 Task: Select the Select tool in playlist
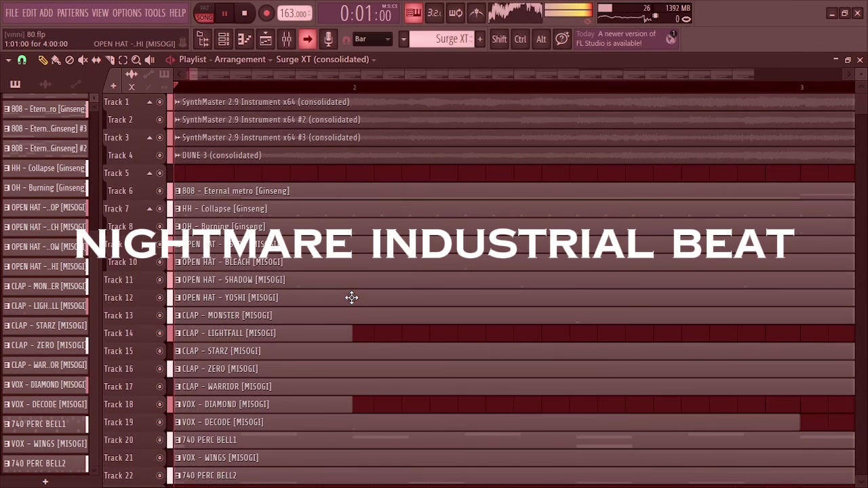tap(123, 60)
